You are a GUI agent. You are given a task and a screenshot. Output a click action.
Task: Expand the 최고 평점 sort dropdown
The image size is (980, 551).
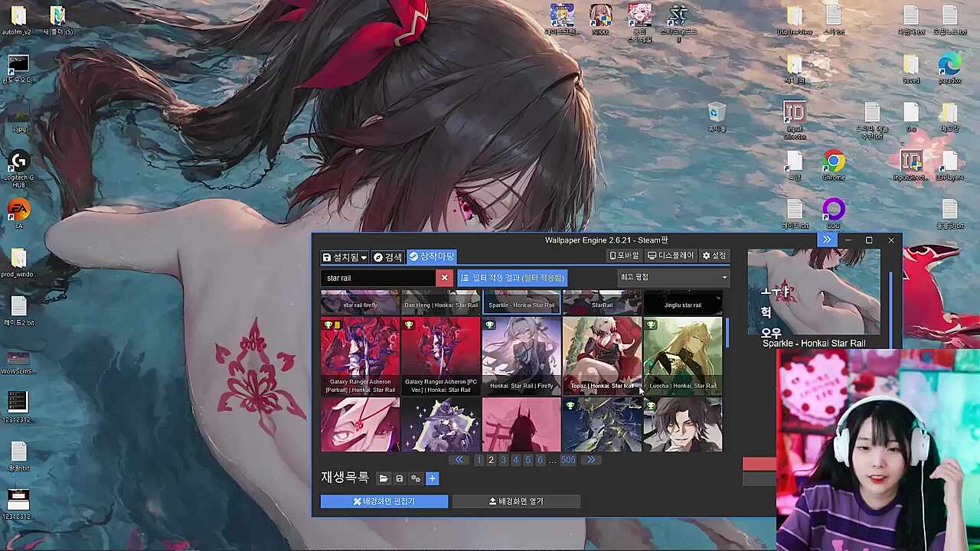(673, 277)
